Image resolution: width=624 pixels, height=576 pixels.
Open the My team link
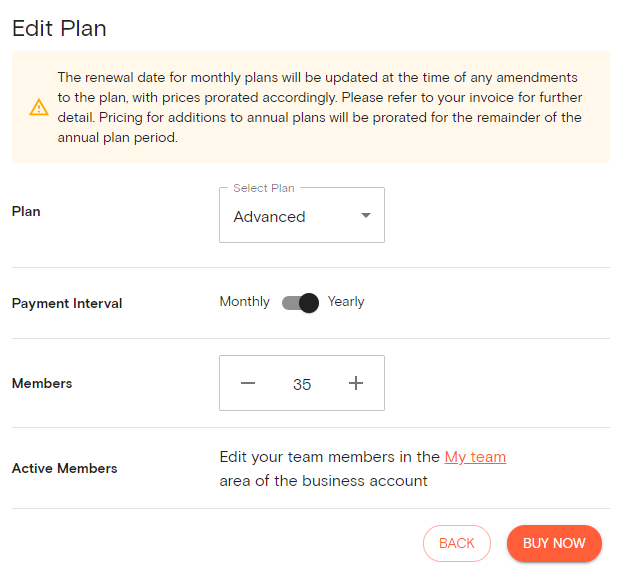(475, 457)
